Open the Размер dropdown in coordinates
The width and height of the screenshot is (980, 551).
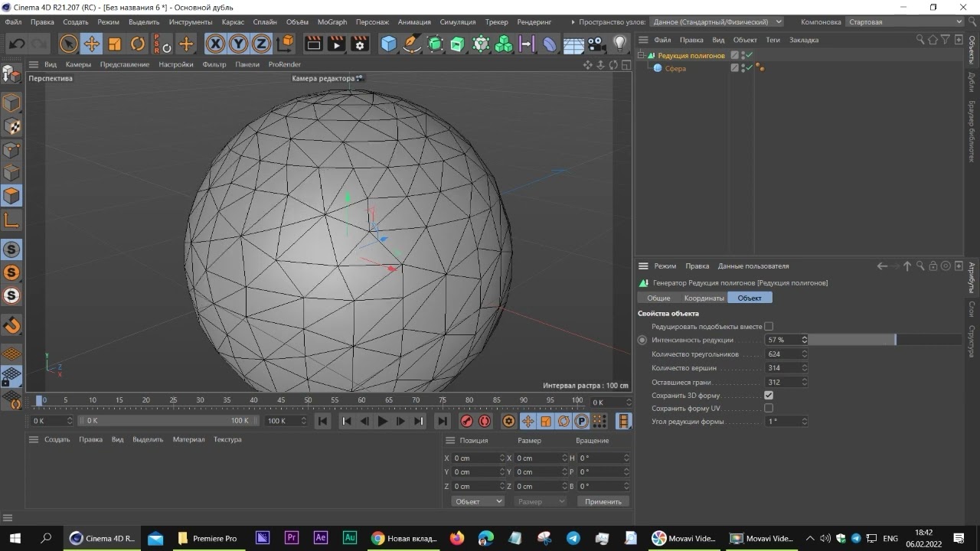pyautogui.click(x=541, y=501)
